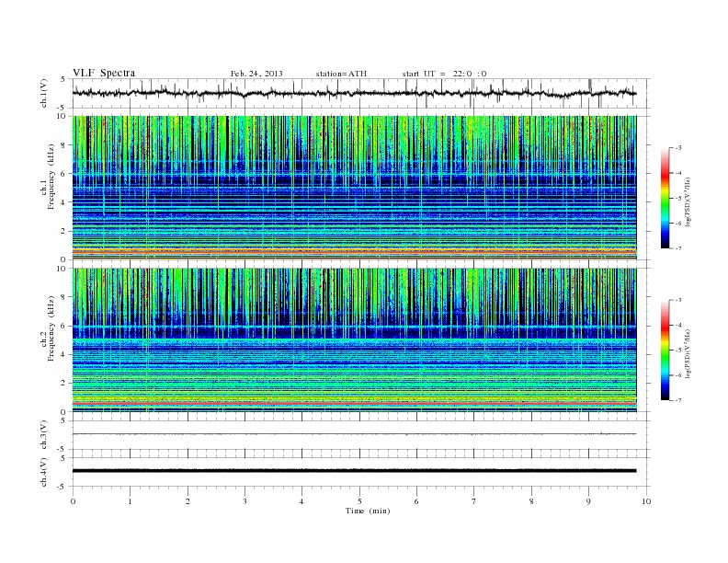This screenshot has height=563, width=728.
Task: Click the ch.2 spectrogram "6" kHz tick label
Action: [x=63, y=326]
